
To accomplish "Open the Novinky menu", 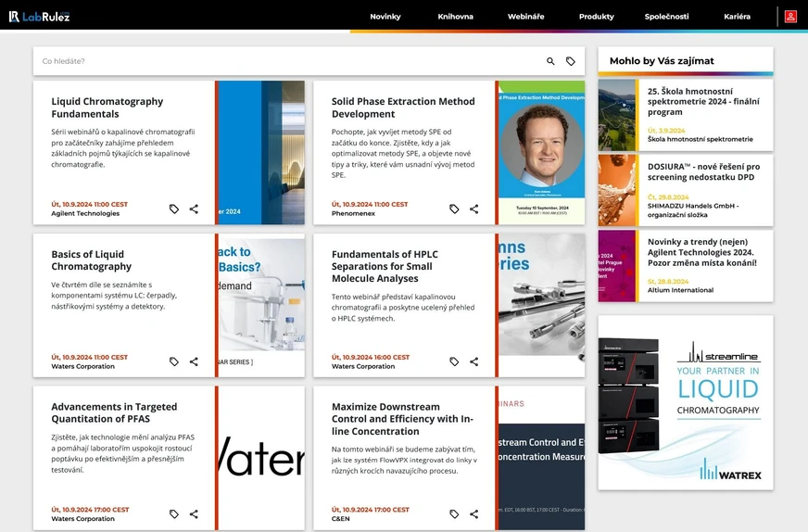I will (x=385, y=17).
